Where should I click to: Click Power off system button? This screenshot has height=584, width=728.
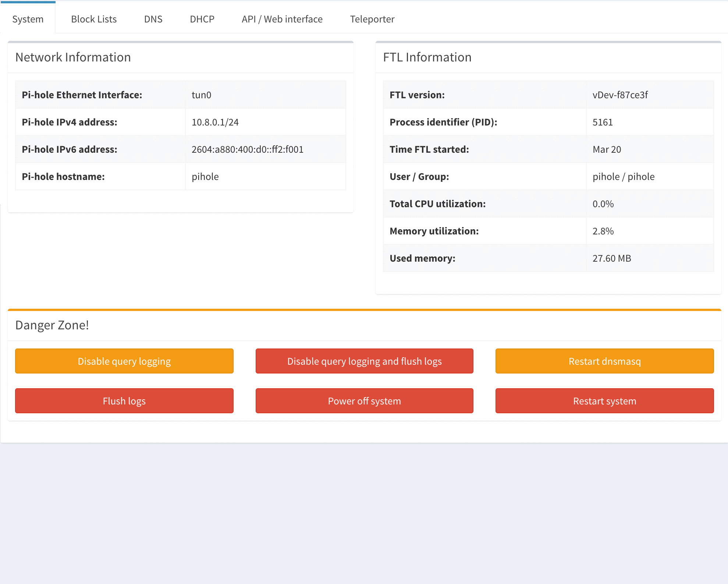pos(364,400)
